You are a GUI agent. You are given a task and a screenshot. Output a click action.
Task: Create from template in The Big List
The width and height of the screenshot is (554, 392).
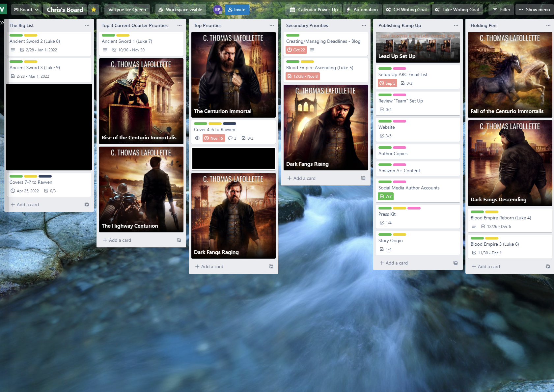pos(87,205)
